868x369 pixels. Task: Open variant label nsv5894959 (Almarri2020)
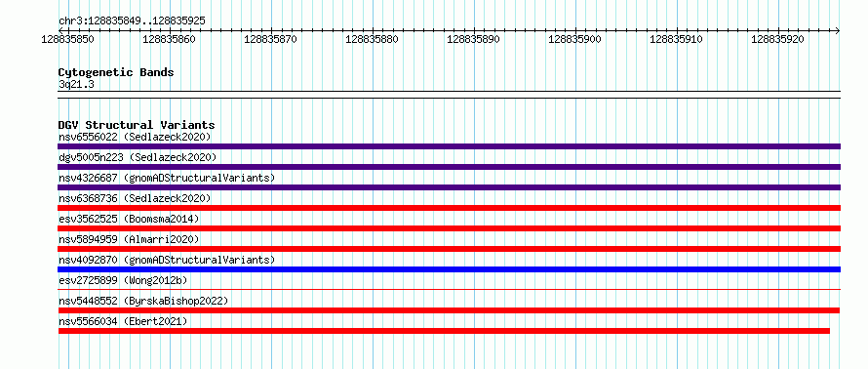click(129, 239)
